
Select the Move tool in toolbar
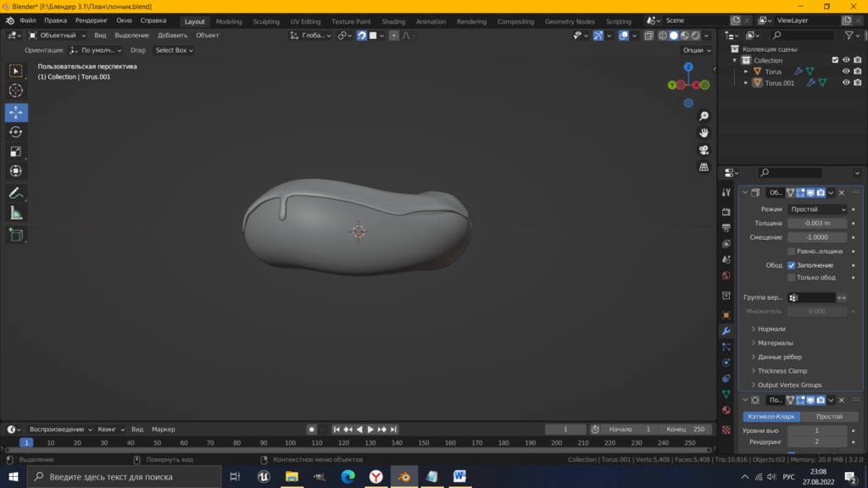tap(16, 113)
